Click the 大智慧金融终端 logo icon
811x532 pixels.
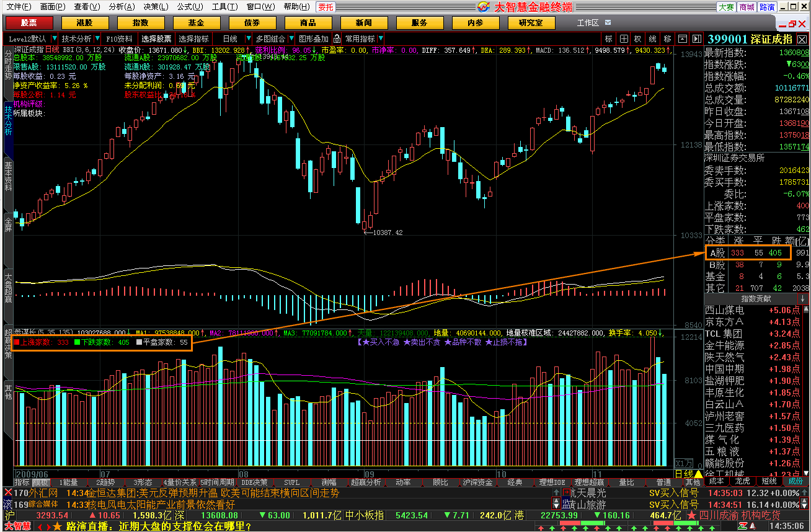[x=484, y=7]
